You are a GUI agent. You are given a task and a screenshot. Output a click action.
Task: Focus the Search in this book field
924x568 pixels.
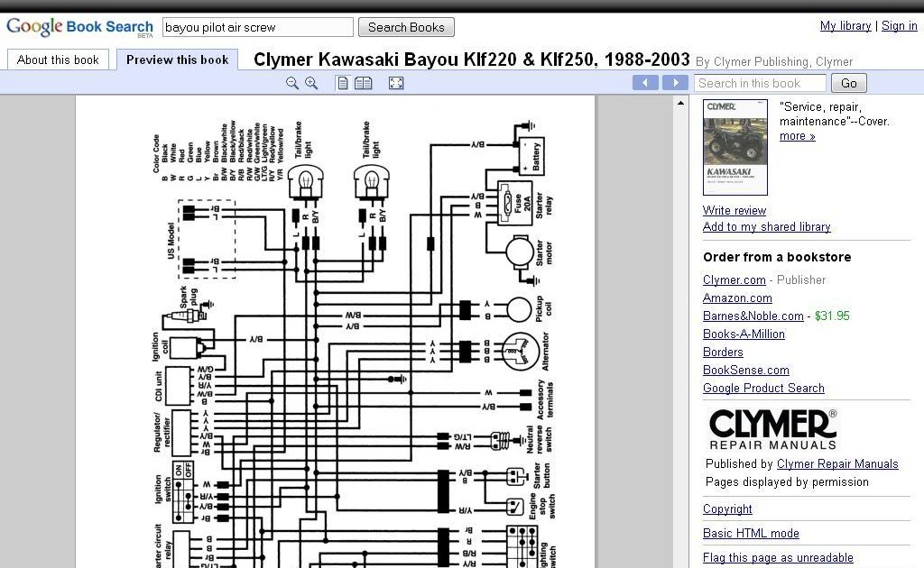point(760,83)
